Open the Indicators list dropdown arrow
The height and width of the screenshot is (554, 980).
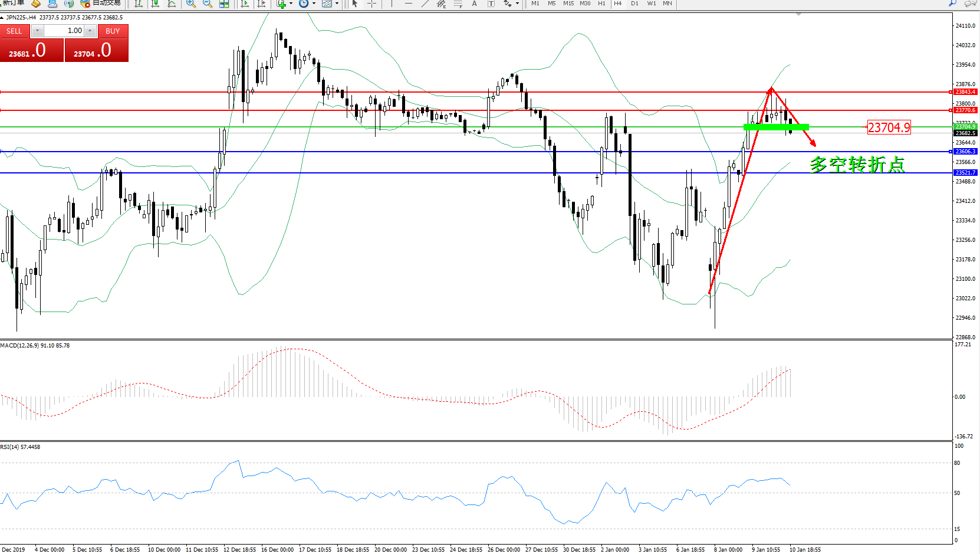pyautogui.click(x=291, y=4)
